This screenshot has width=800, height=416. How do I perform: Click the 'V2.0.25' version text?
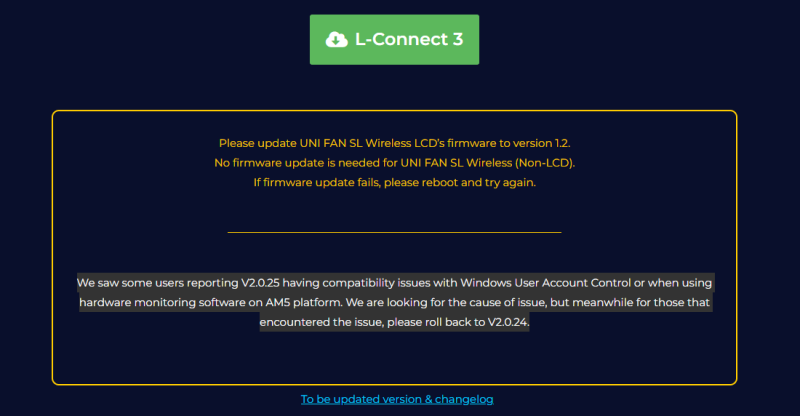[262, 283]
